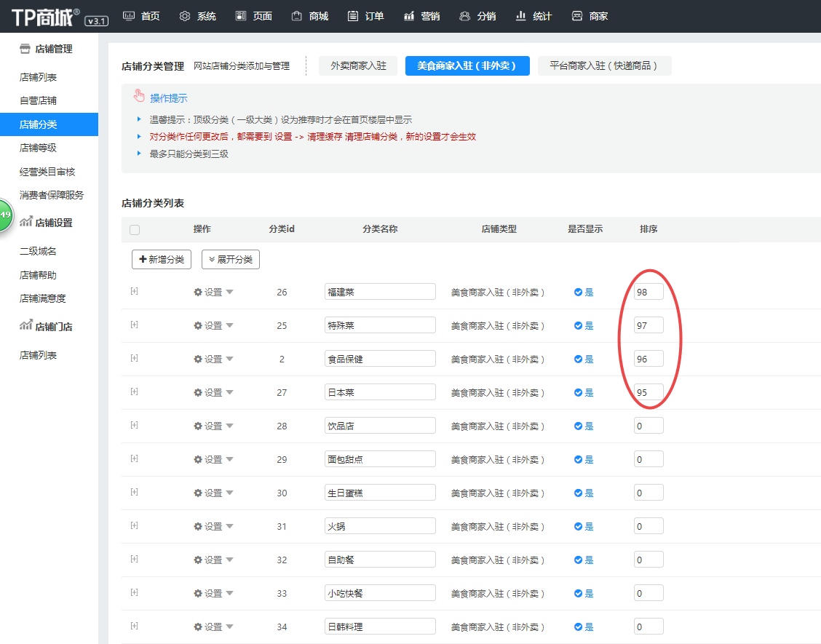Toggle 是否显示 for the 福建菜 category
The width and height of the screenshot is (821, 644).
584,291
